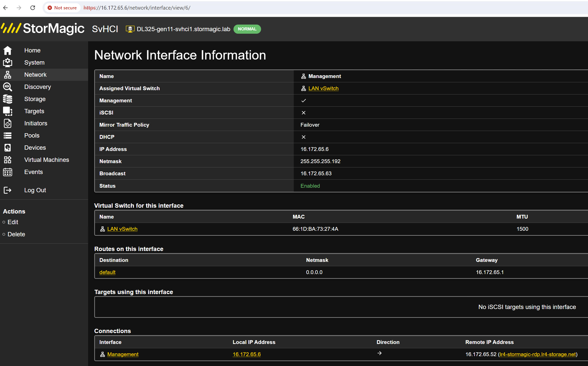Click the direction arrow in Connections row

(x=379, y=353)
